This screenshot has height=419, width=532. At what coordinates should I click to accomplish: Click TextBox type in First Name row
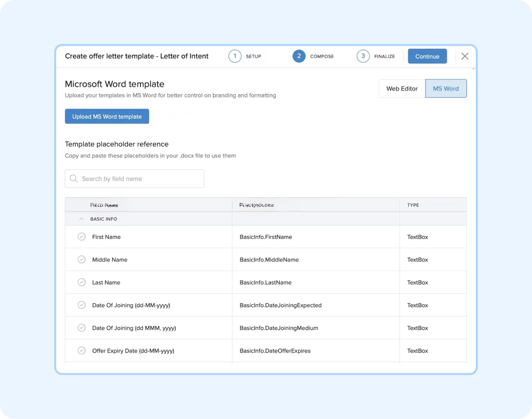tap(417, 237)
